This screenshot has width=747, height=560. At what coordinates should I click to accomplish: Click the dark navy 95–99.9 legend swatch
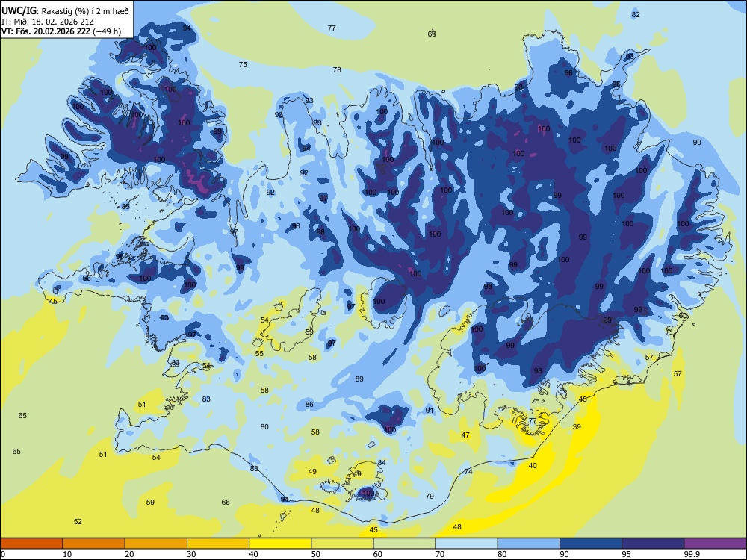coord(653,544)
